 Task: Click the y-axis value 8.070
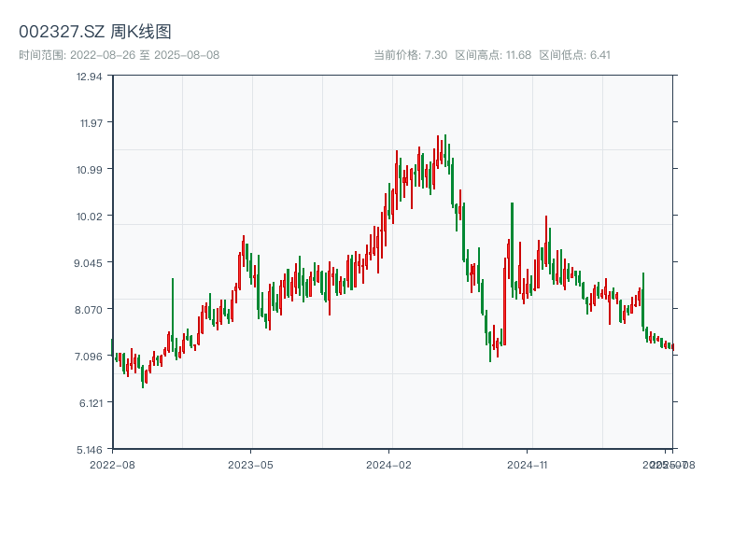[x=88, y=310]
